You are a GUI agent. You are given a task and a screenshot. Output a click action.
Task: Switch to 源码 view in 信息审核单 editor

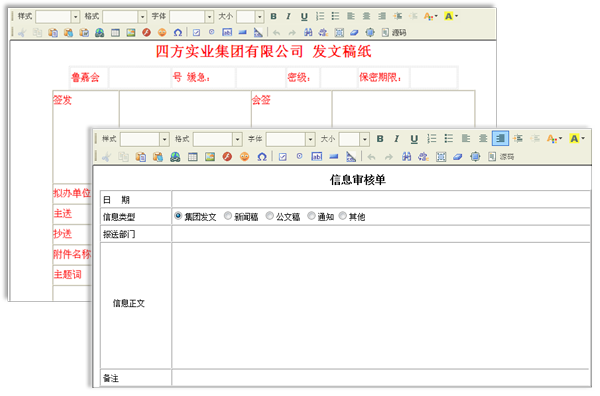point(501,157)
